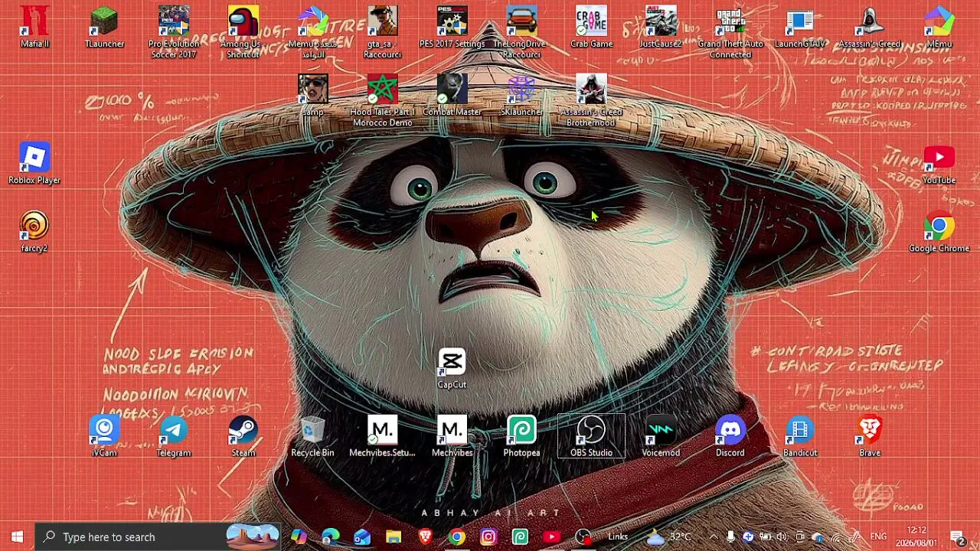Select the Bandicut desktop icon
980x551 pixels.
tap(800, 436)
